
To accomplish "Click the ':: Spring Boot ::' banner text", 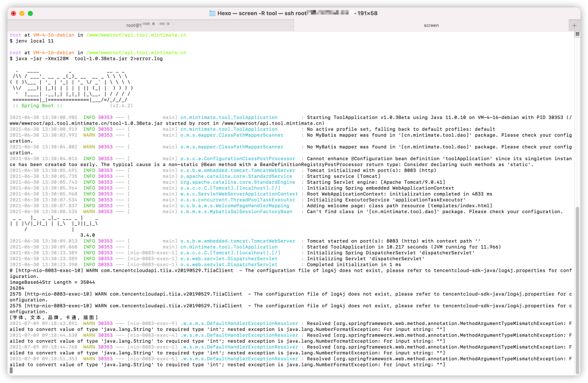I will pos(37,106).
